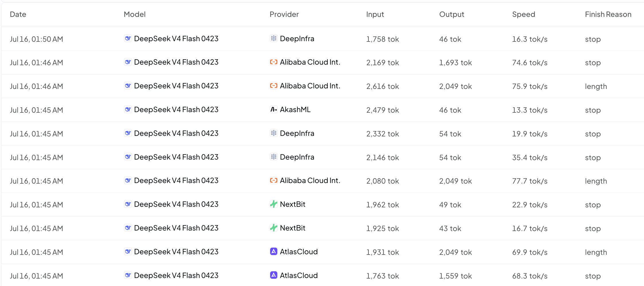Click DeepSeek model icon in 2,080 tok row
Screen dimensions: 644x286
pos(128,180)
